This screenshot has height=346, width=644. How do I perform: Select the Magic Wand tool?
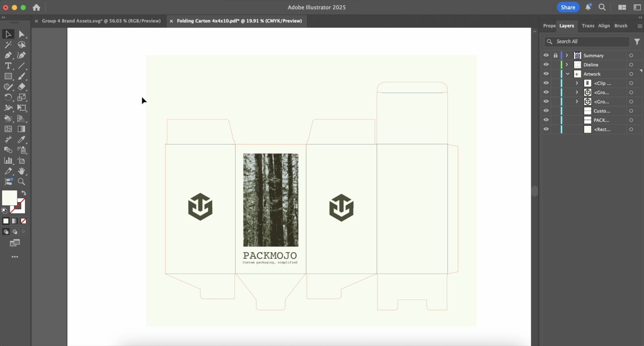[x=8, y=45]
